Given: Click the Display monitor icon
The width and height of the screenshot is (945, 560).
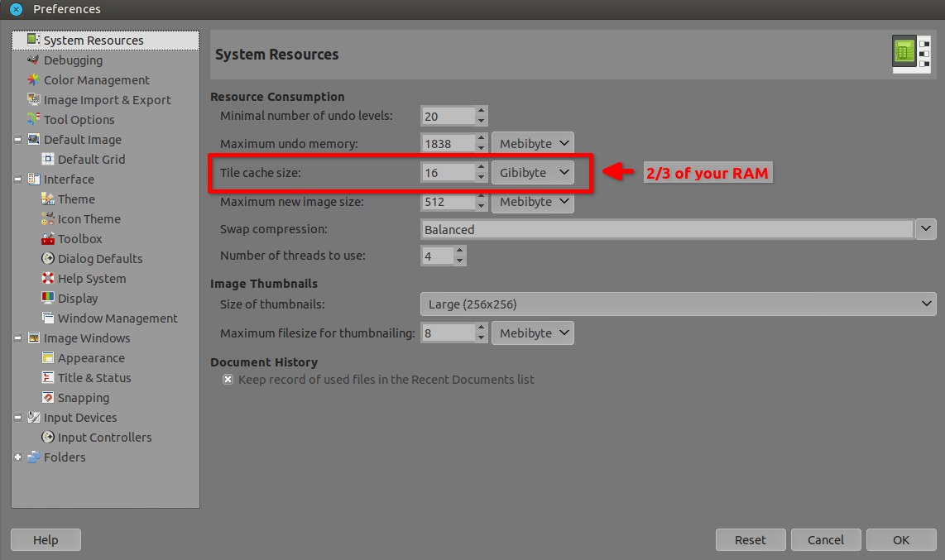Looking at the screenshot, I should 48,298.
